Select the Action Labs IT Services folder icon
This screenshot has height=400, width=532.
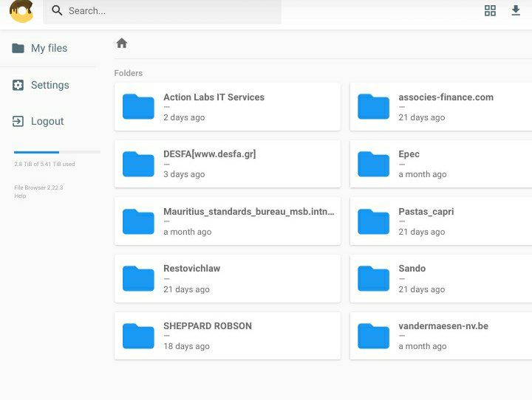tap(138, 107)
